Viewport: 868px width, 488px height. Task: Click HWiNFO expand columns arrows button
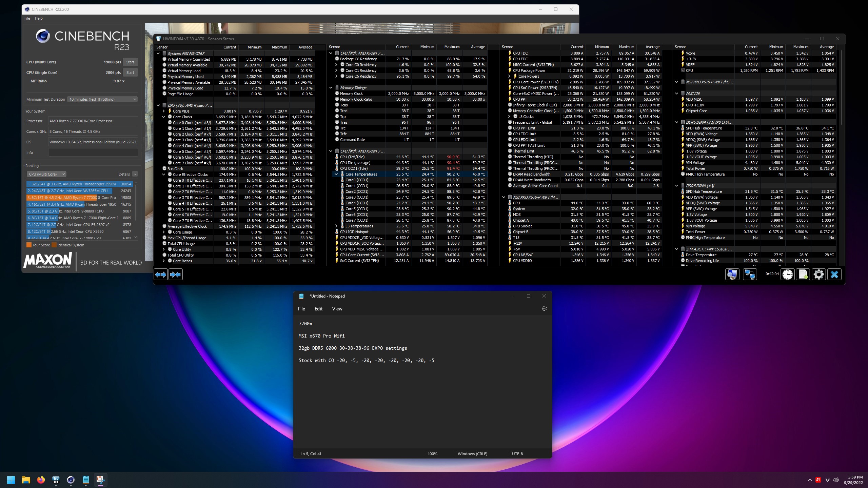[x=161, y=274]
